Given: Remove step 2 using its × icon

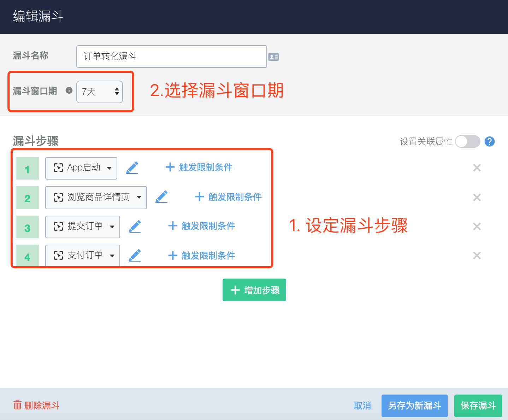Looking at the screenshot, I should tap(477, 197).
